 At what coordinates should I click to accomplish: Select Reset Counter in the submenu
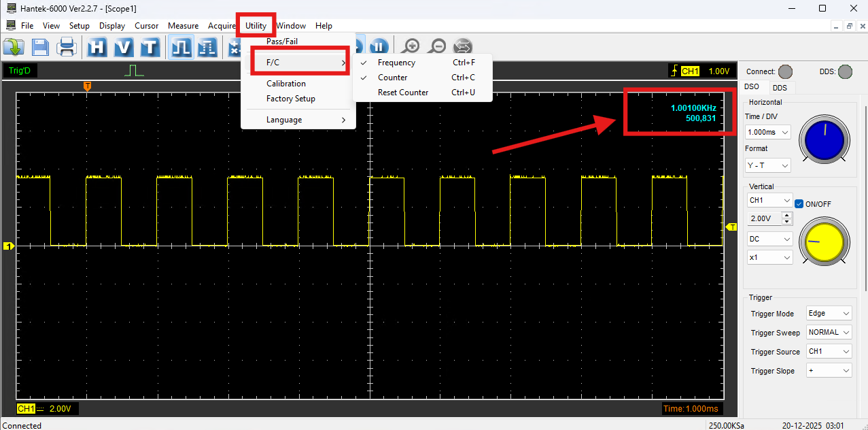(x=421, y=93)
